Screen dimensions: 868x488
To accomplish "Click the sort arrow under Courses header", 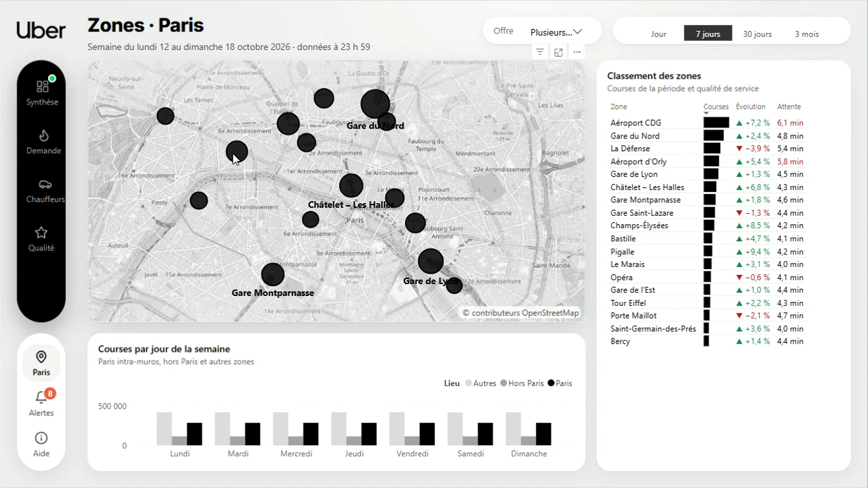I will coord(706,113).
